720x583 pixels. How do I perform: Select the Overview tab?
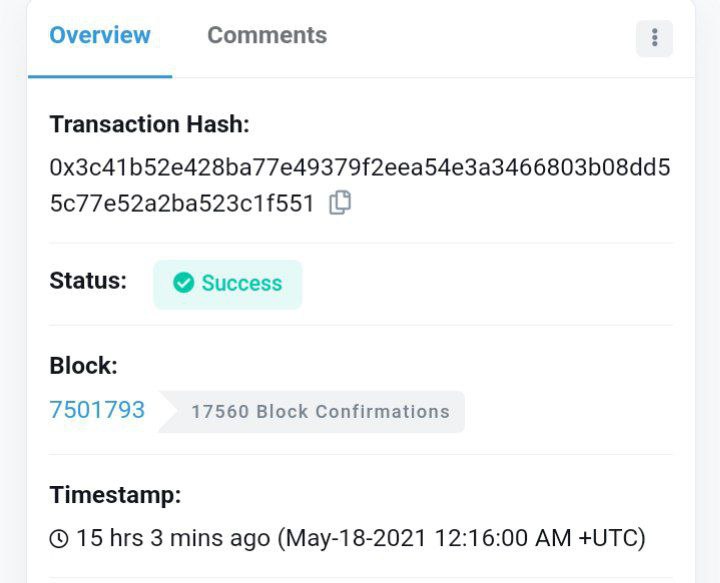tap(100, 36)
